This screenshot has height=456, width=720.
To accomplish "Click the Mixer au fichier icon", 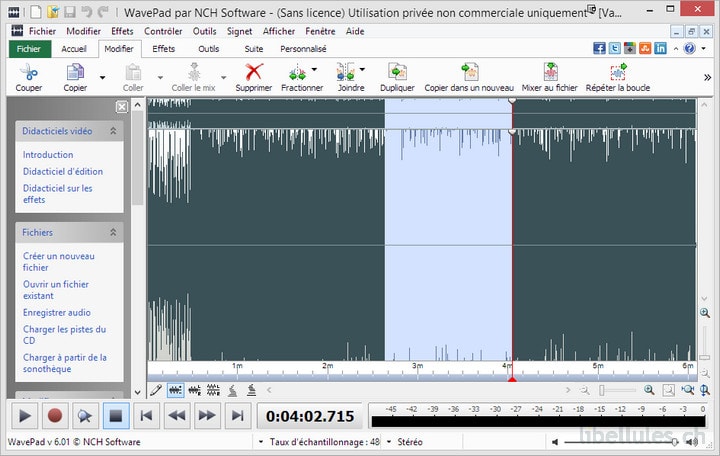I will (x=550, y=73).
